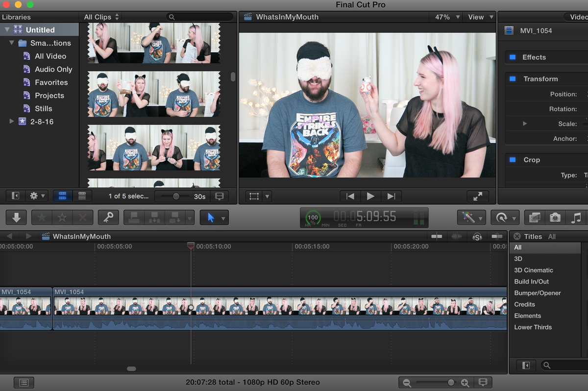Go to next edit point button
The width and height of the screenshot is (588, 391).
[x=391, y=196]
